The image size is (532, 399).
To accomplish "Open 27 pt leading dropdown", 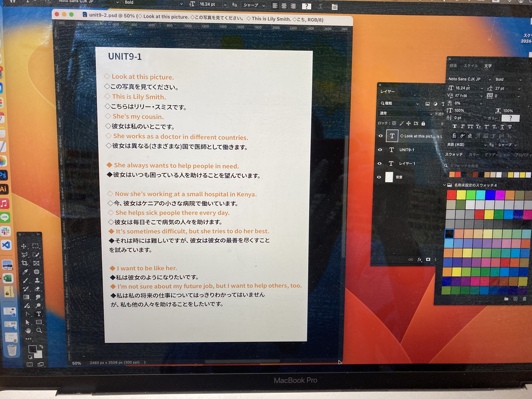I will pos(508,89).
